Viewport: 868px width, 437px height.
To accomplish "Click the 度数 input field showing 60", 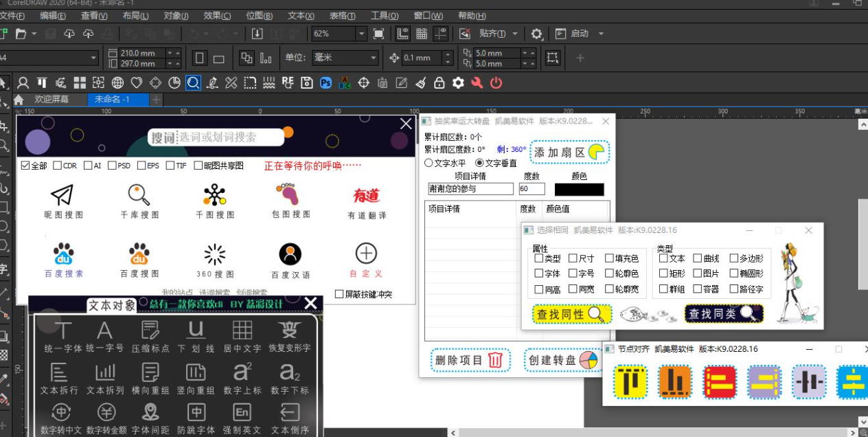I will pyautogui.click(x=532, y=189).
